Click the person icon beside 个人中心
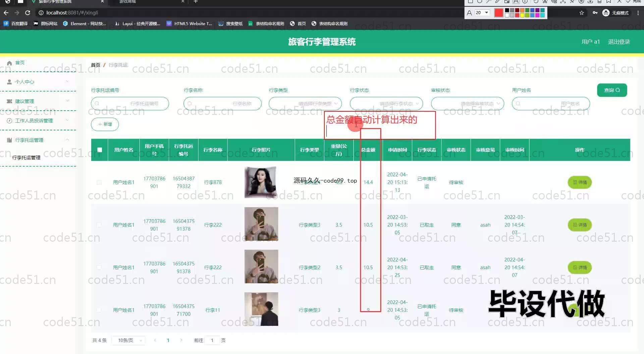This screenshot has height=354, width=644. 9,82
